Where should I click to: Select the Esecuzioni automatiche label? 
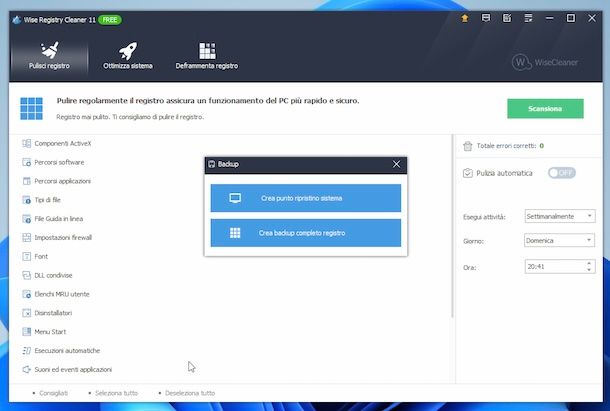pyautogui.click(x=67, y=351)
